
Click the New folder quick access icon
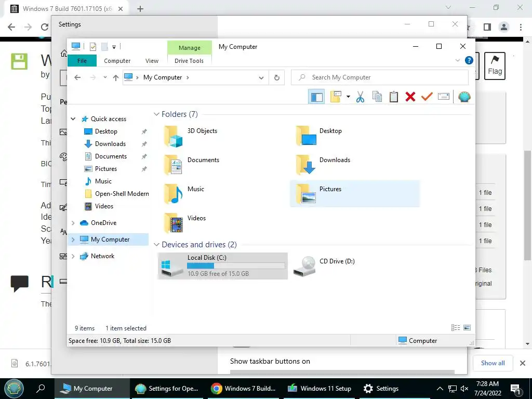[104, 46]
